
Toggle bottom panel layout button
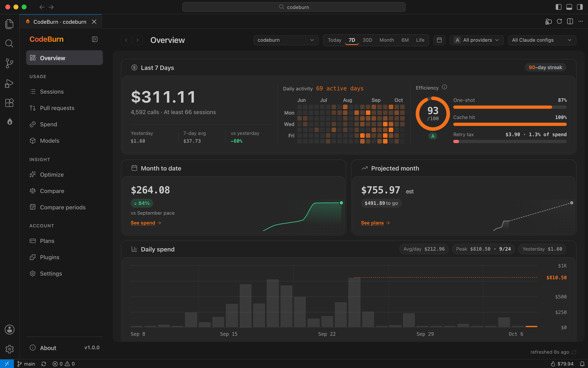pyautogui.click(x=569, y=7)
